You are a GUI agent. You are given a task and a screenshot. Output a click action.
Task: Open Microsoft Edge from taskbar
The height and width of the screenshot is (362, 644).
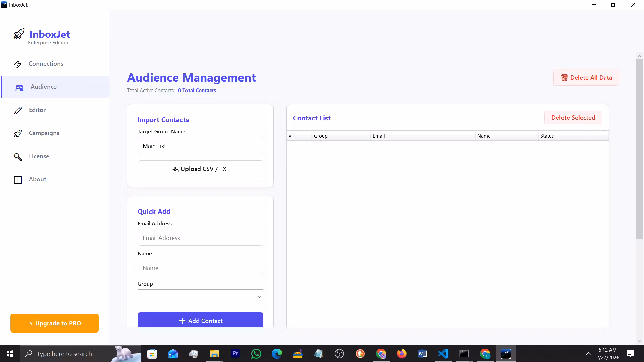[277, 354]
